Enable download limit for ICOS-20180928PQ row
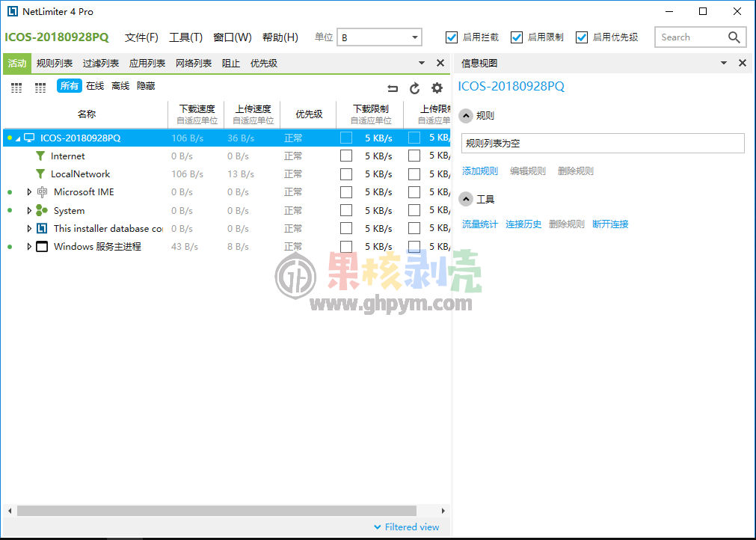Viewport: 756px width, 540px height. (346, 138)
